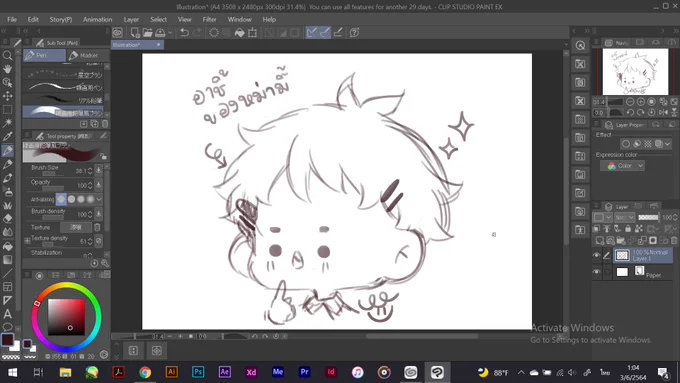The height and width of the screenshot is (383, 680).
Task: Select the highlighted brush in sub tool list
Action: [63, 112]
